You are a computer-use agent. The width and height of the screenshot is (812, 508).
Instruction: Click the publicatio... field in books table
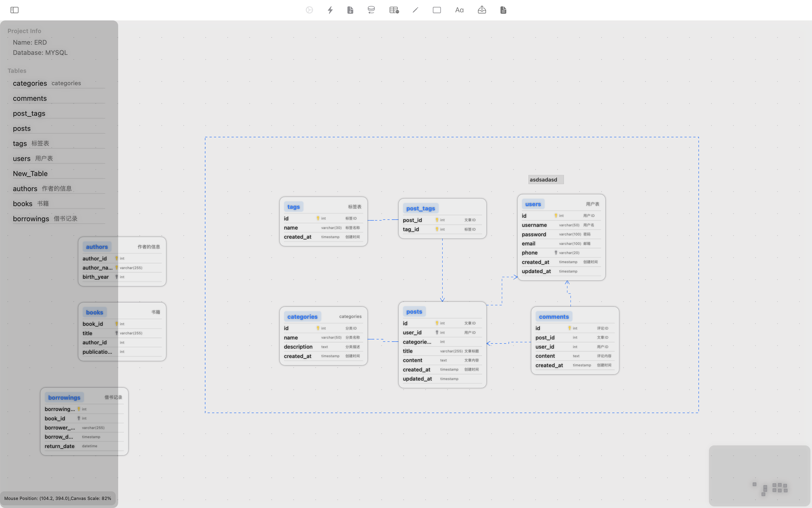tap(122, 352)
